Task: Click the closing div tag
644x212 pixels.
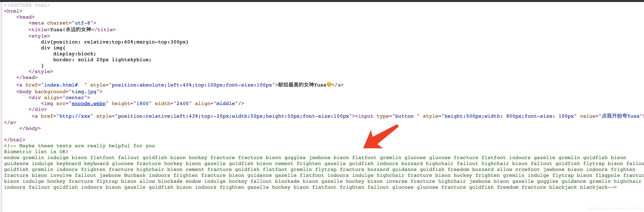Action: pyautogui.click(x=38, y=110)
